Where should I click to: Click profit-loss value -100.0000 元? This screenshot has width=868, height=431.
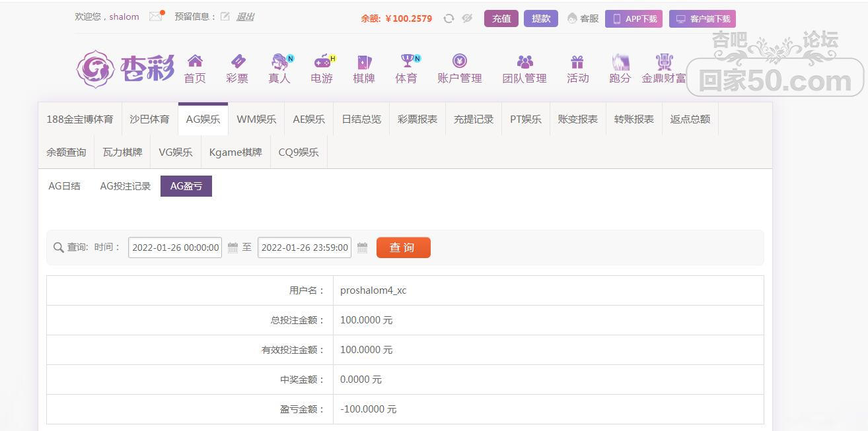coord(369,409)
